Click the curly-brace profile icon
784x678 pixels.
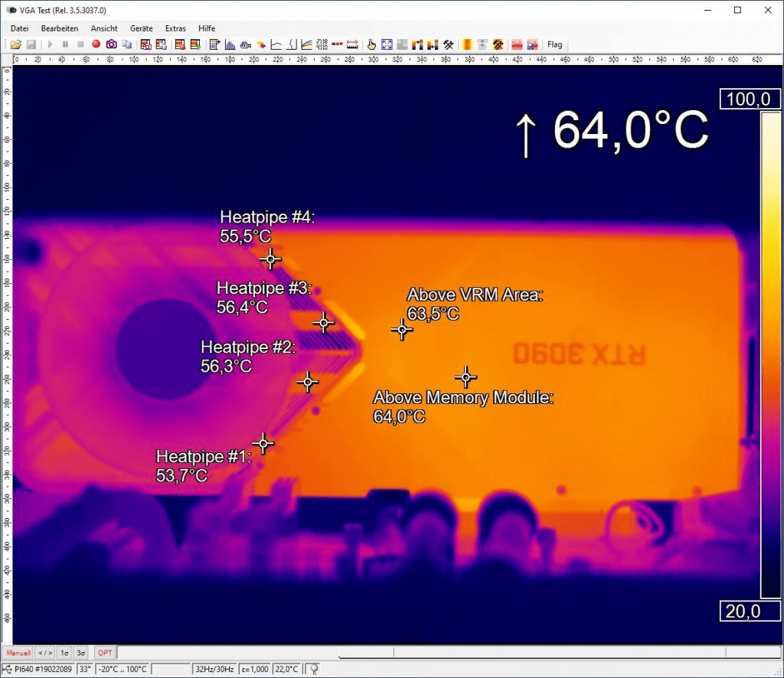pos(292,44)
